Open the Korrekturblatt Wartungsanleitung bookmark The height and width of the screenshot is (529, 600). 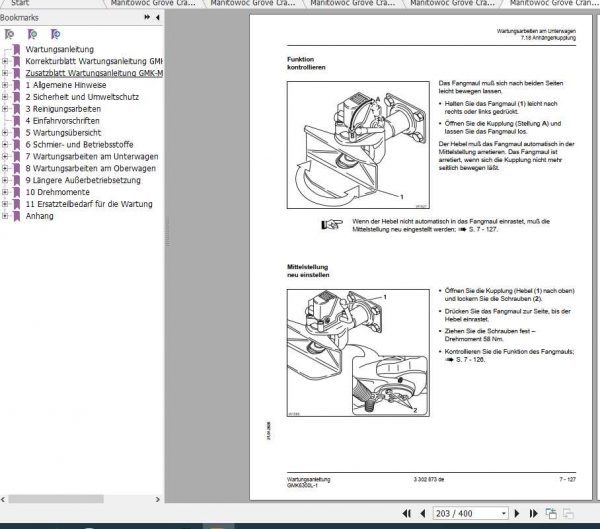(94, 61)
